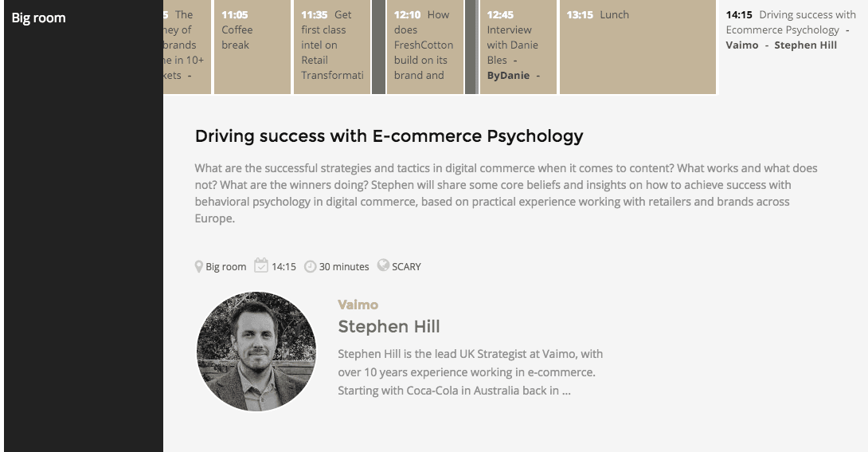Click the Vaimo company link
This screenshot has width=868, height=452.
(x=358, y=305)
